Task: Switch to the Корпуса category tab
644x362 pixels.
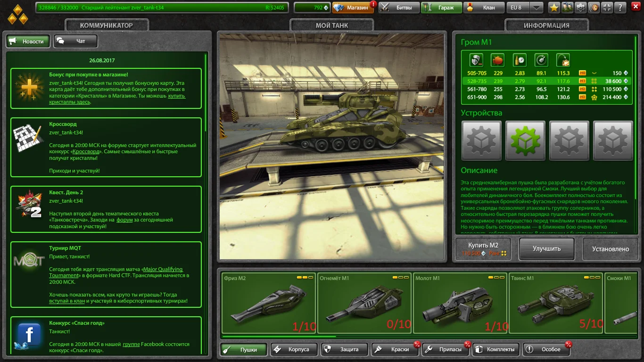Action: 292,349
